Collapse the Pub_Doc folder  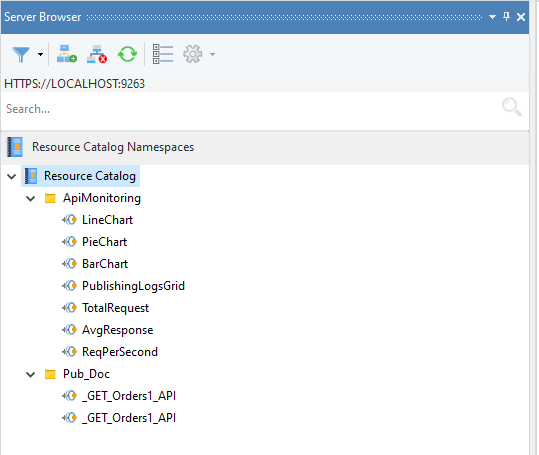31,374
